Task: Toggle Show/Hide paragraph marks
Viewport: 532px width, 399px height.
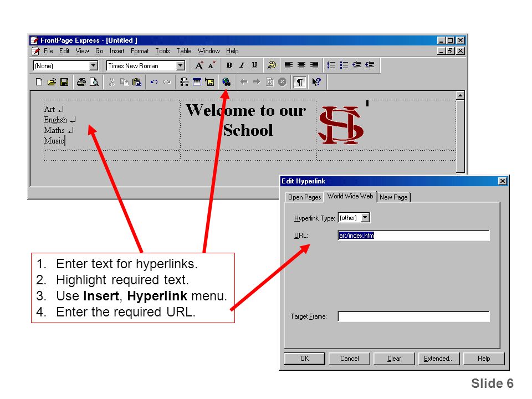Action: (300, 82)
